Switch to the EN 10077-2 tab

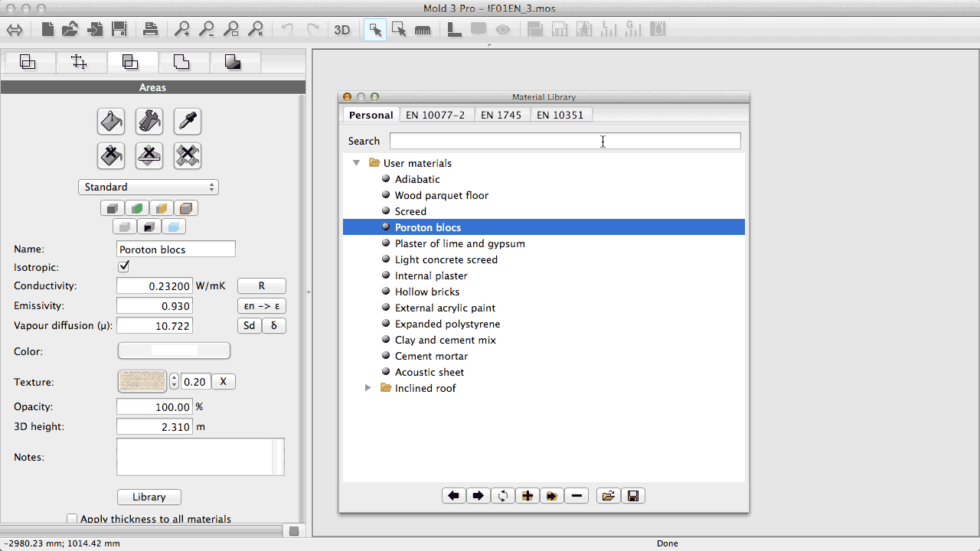pos(435,115)
